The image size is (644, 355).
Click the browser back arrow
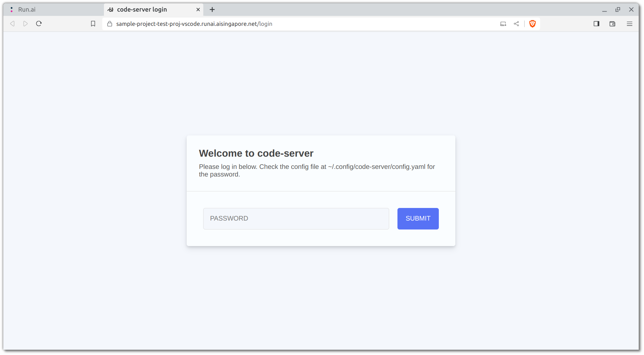coord(12,24)
